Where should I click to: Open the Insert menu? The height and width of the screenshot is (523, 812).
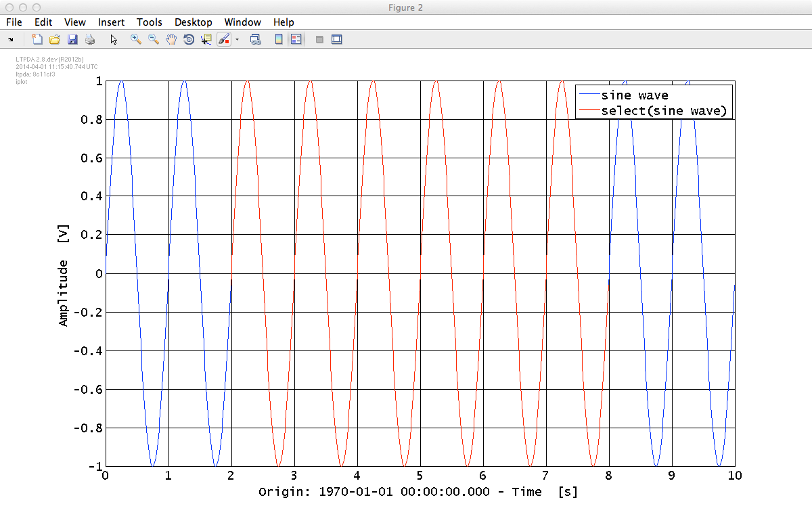point(111,22)
